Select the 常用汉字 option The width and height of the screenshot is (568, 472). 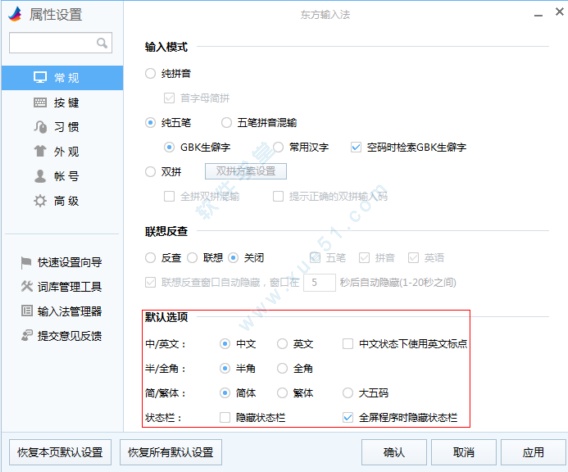click(278, 147)
